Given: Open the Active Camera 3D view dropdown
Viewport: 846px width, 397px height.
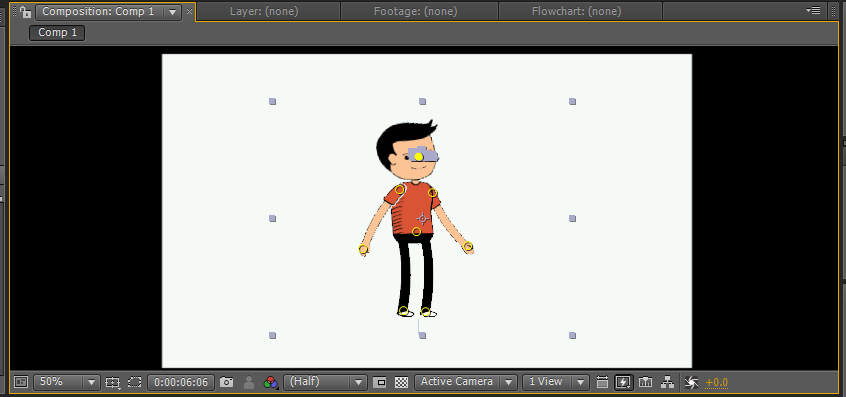Looking at the screenshot, I should tap(466, 382).
